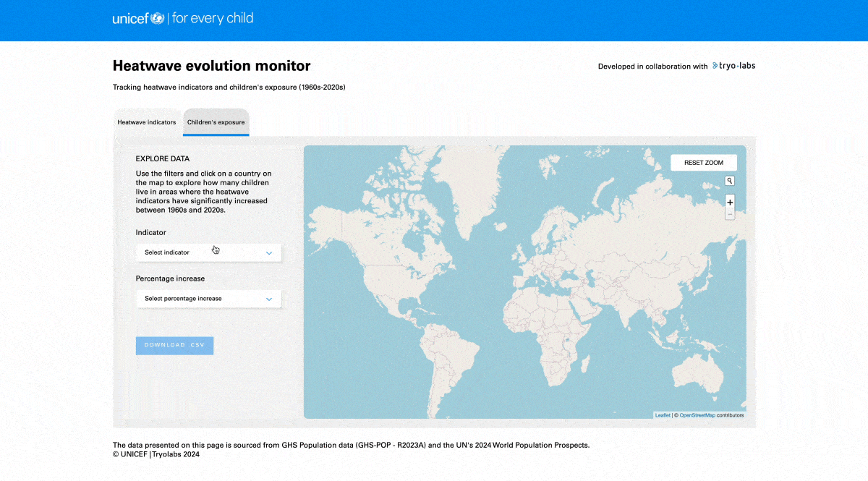Click the map search magnifier icon
Image resolution: width=868 pixels, height=481 pixels.
tap(730, 181)
